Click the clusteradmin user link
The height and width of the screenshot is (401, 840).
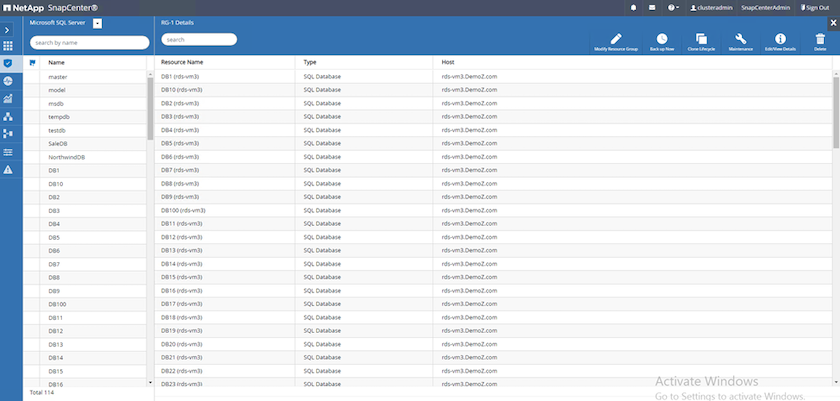click(x=711, y=7)
